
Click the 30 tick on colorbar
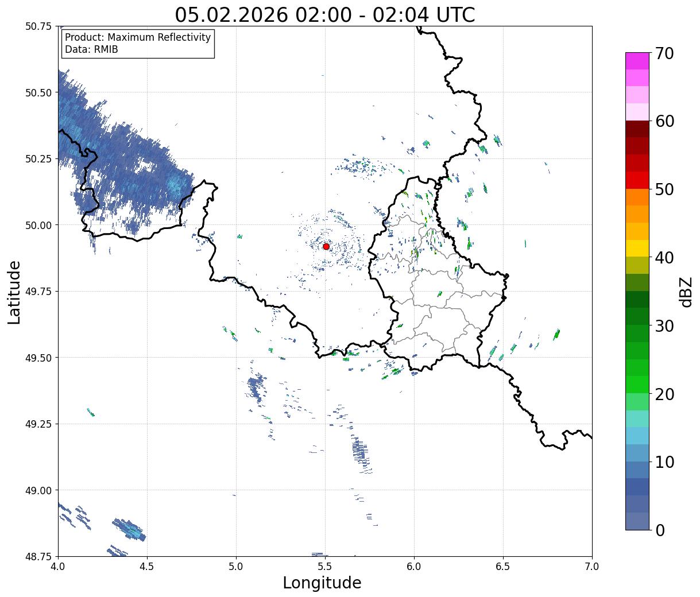tap(664, 325)
